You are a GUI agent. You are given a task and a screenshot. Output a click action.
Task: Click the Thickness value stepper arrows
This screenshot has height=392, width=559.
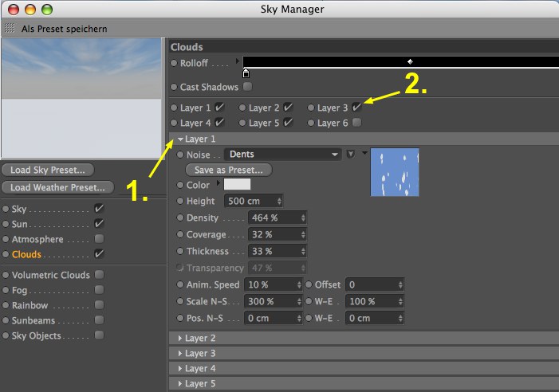(x=303, y=251)
